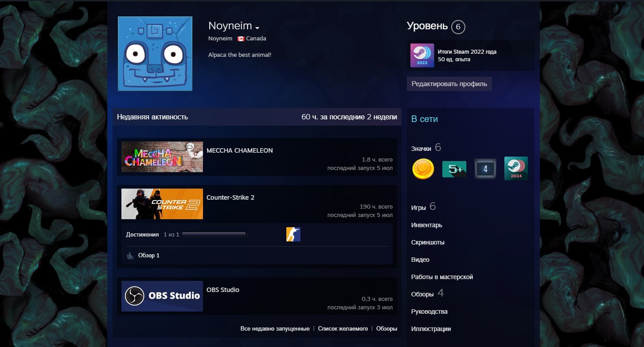Image resolution: width=644 pixels, height=347 pixels.
Task: Open the Список желаемого link
Action: [343, 329]
